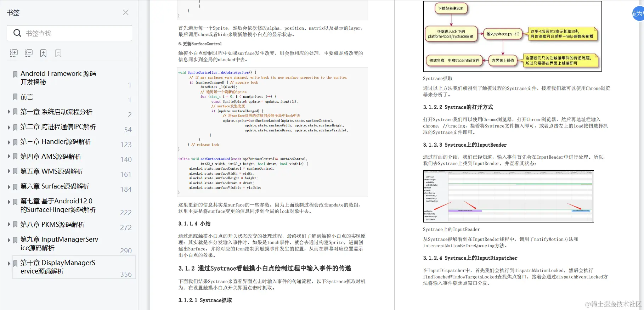644x310 pixels.
Task: Click bookmark icon beside 第六章 Surface源码解析
Action: coord(15,186)
